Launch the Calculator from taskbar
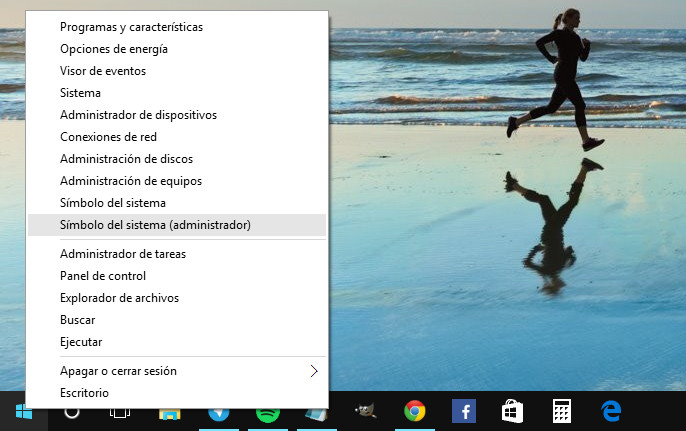This screenshot has height=431, width=686. pyautogui.click(x=562, y=411)
